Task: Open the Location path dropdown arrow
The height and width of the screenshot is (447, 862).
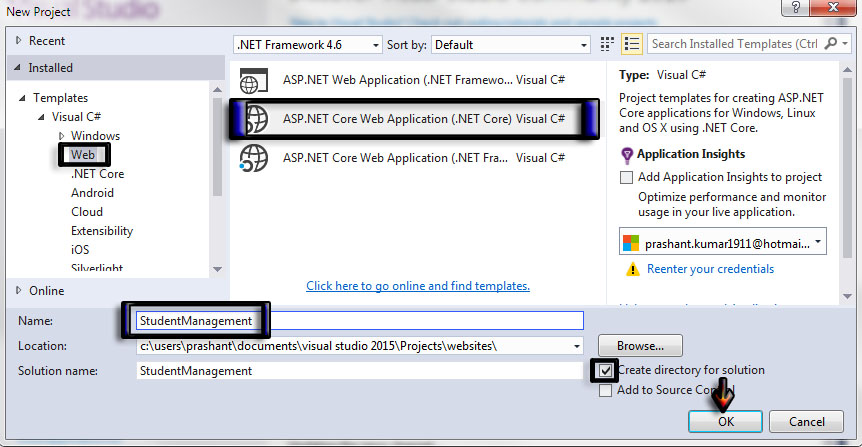Action: tap(576, 346)
